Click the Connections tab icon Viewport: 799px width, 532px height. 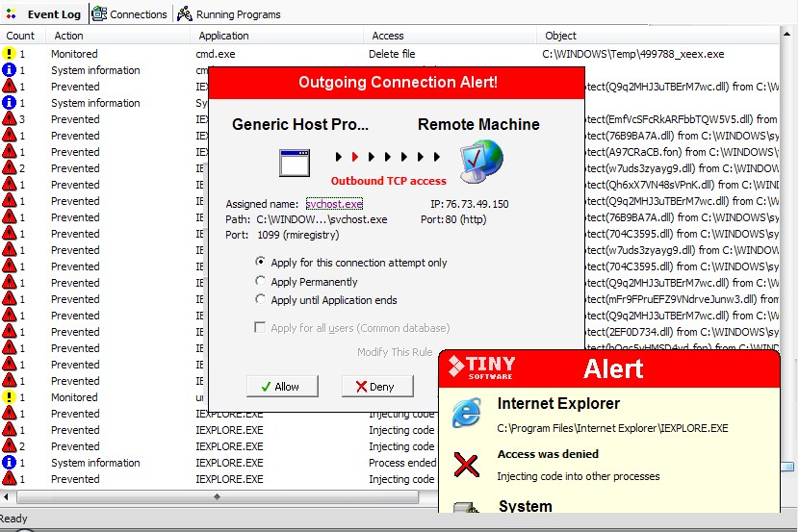click(x=99, y=14)
